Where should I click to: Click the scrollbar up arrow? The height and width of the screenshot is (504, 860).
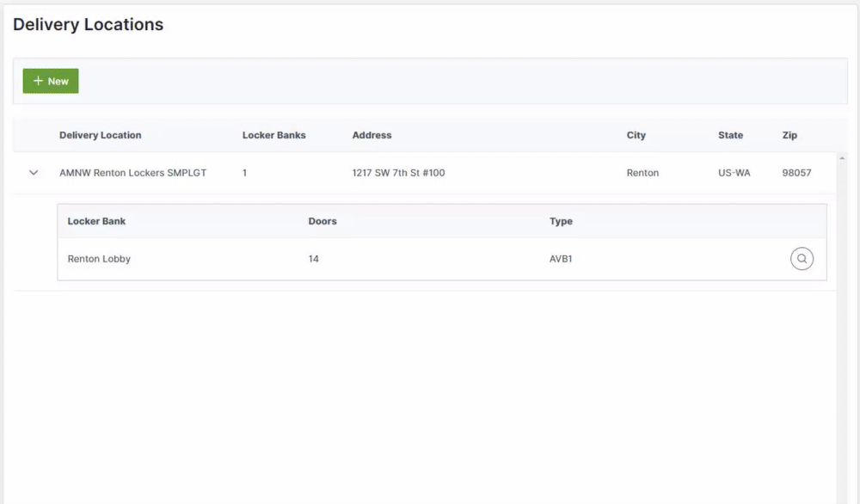point(842,158)
